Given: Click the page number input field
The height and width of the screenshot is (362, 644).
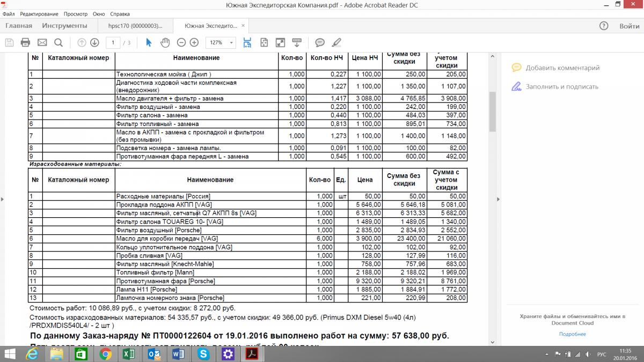Looking at the screenshot, I should pyautogui.click(x=113, y=42).
